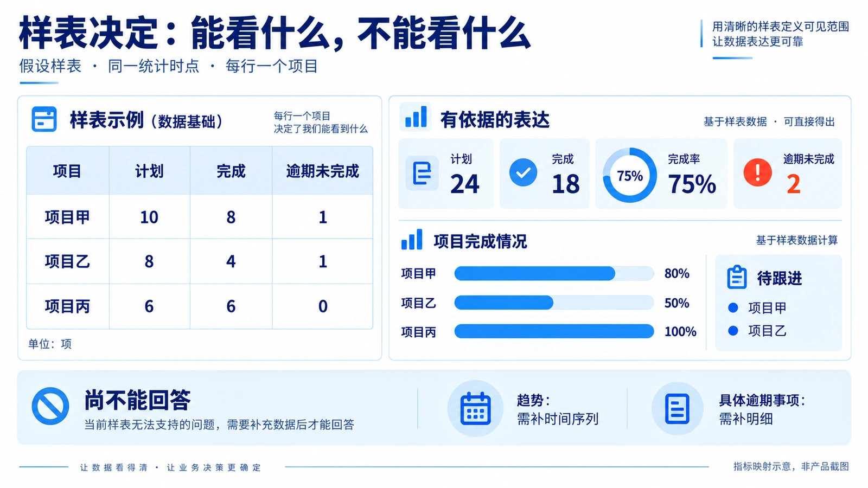Click the calendar icon beside 样表示例
The height and width of the screenshot is (488, 868).
44,119
